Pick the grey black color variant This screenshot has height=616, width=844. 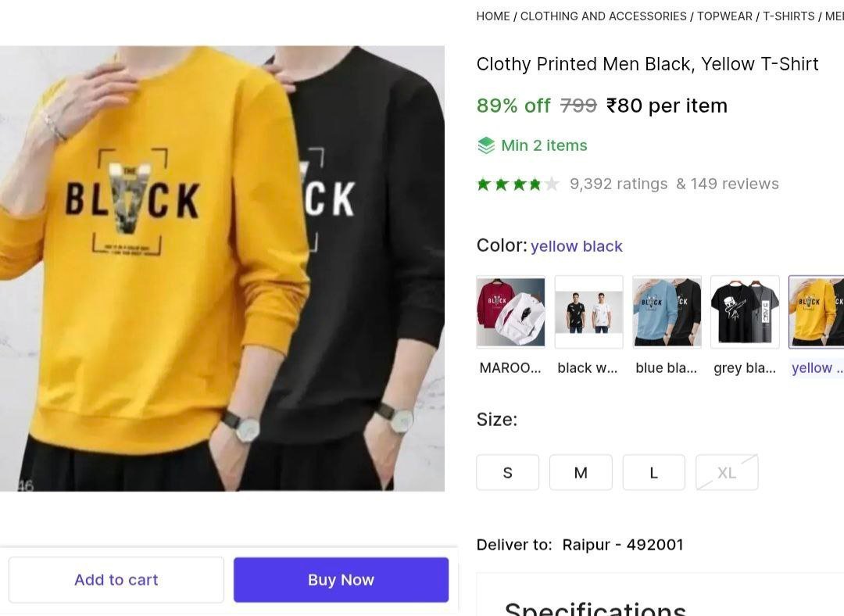pos(745,311)
